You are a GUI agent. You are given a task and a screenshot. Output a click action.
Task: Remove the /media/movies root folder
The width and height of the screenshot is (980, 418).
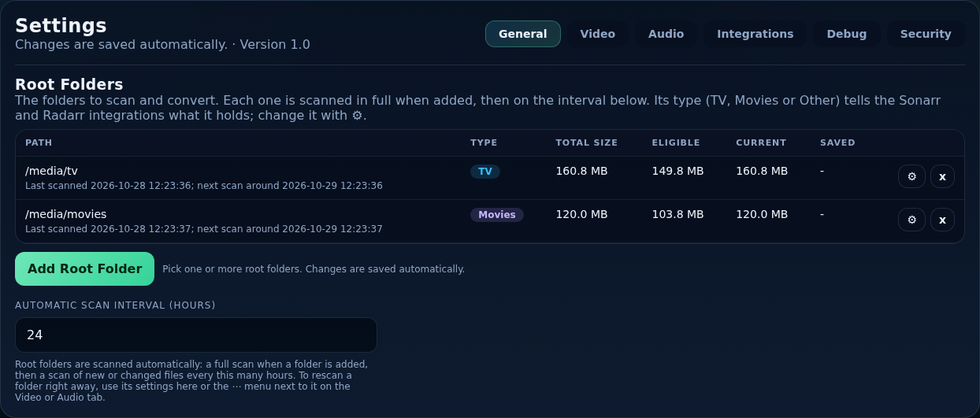pyautogui.click(x=942, y=220)
